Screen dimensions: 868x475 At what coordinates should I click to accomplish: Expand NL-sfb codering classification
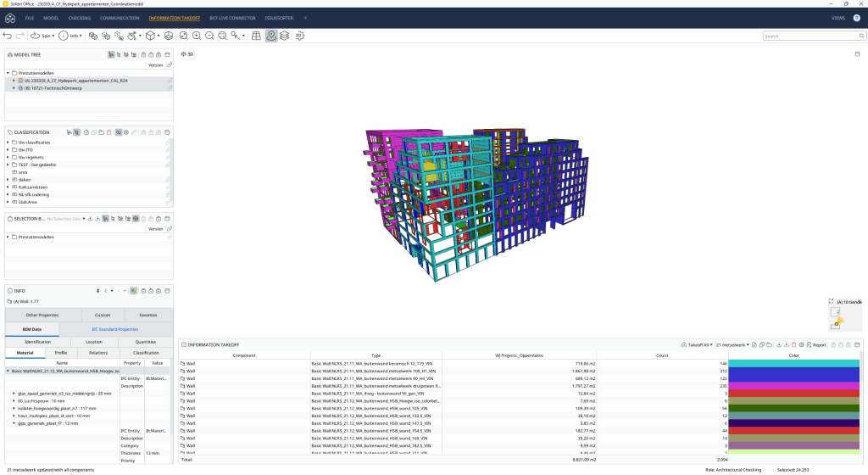(8, 195)
